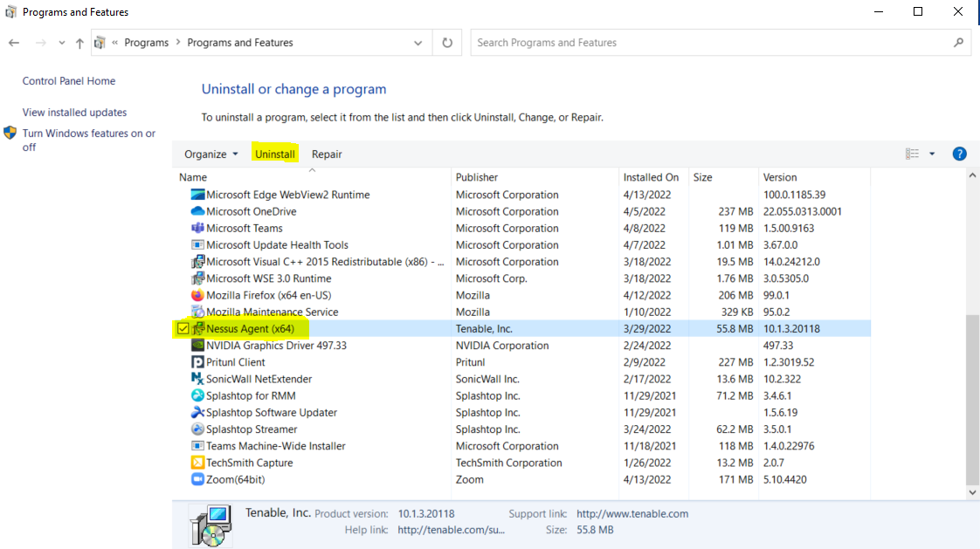Click the Microsoft Update Health Tools icon

(x=197, y=245)
